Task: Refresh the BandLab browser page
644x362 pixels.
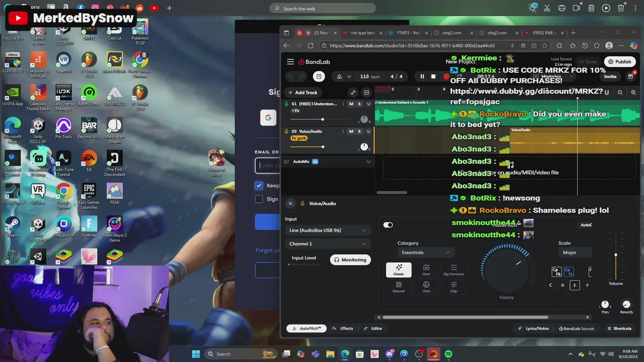Action: tap(310, 45)
